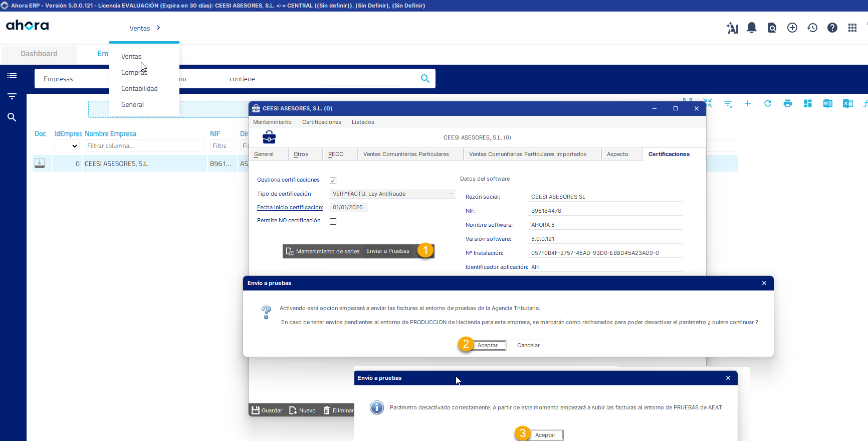
Task: Open Ventas Comunitarias Particulares tab
Action: pos(410,154)
